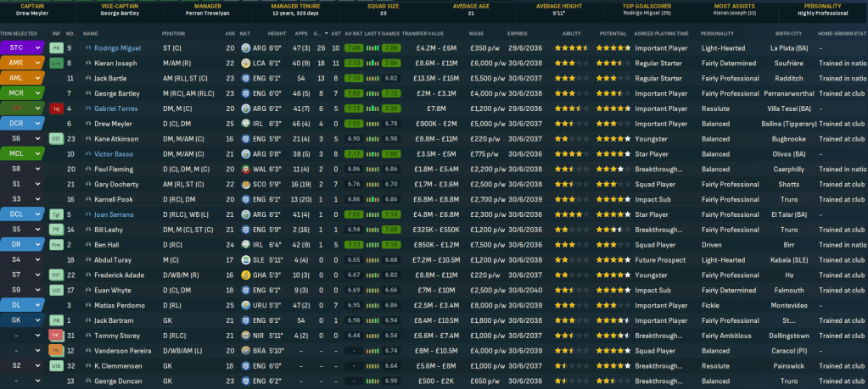Select the MCL position pill for Victor Basso
Image resolution: width=868 pixels, height=389 pixels.
(18, 154)
